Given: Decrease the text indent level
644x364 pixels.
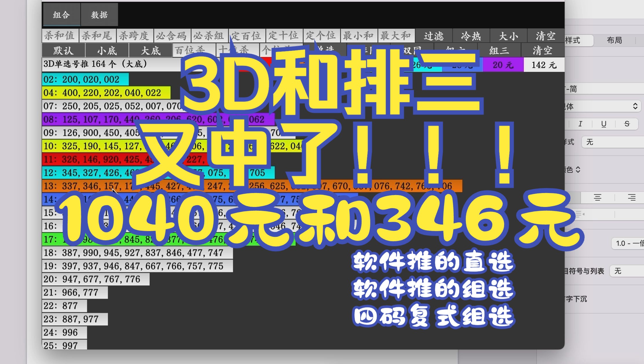Looking at the screenshot, I should 580,214.
